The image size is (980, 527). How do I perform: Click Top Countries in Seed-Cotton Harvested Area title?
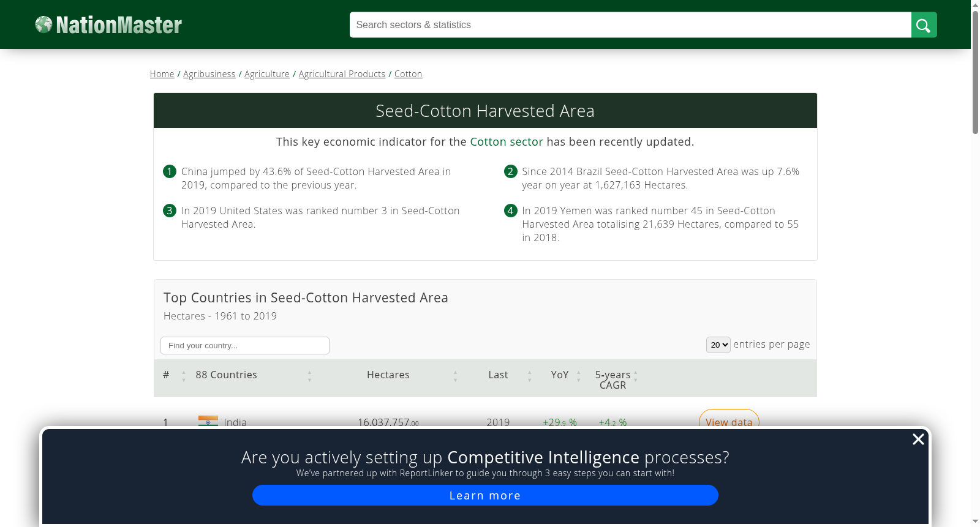point(306,297)
